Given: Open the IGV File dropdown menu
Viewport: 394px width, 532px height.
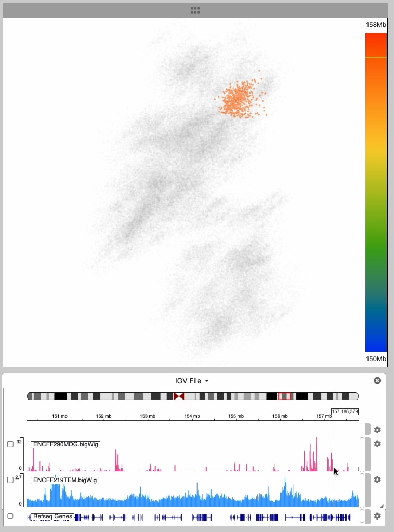Looking at the screenshot, I should pos(192,381).
